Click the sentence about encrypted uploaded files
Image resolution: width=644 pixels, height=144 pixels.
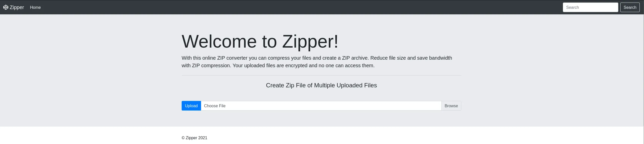tap(303, 65)
